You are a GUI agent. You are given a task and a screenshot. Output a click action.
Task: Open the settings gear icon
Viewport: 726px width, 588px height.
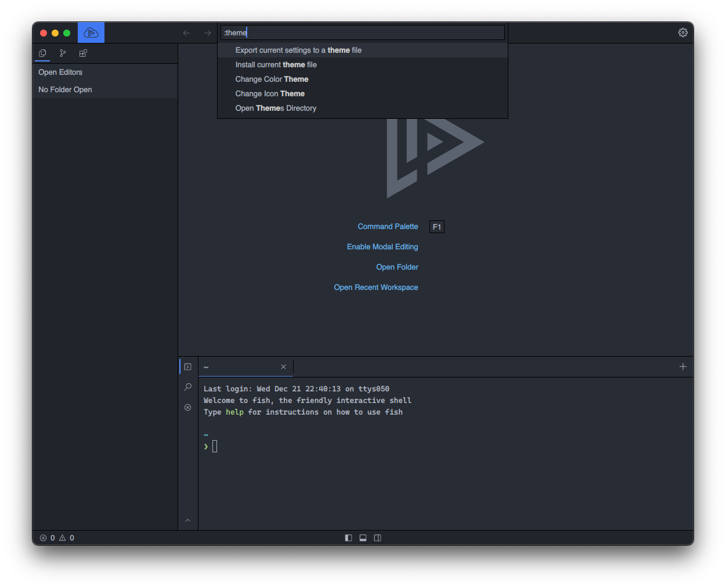pyautogui.click(x=682, y=33)
